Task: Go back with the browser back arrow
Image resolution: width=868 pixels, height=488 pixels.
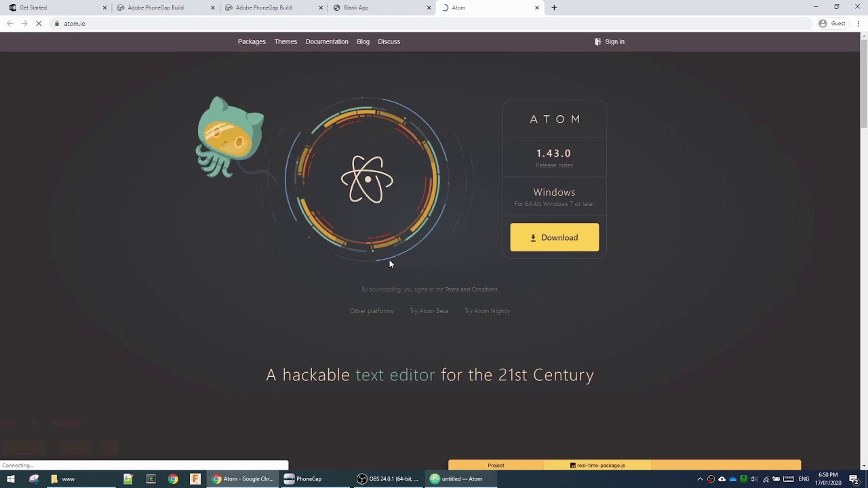Action: pos(9,24)
